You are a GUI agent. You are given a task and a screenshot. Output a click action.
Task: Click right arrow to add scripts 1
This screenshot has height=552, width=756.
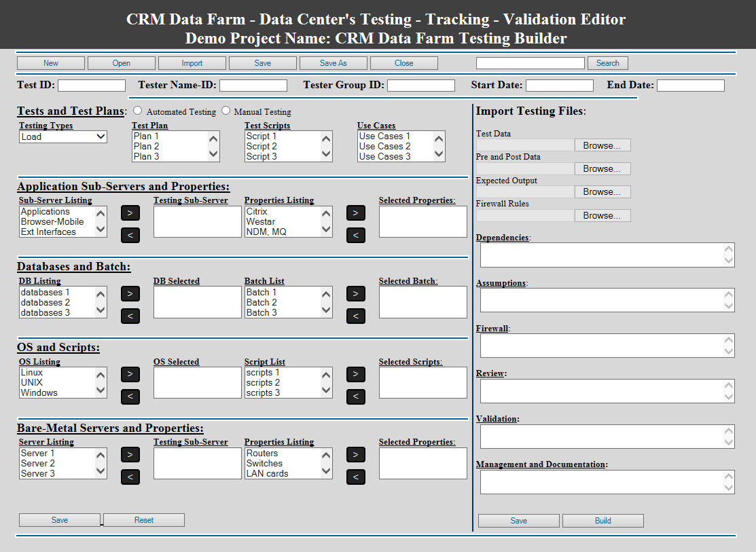(x=355, y=374)
